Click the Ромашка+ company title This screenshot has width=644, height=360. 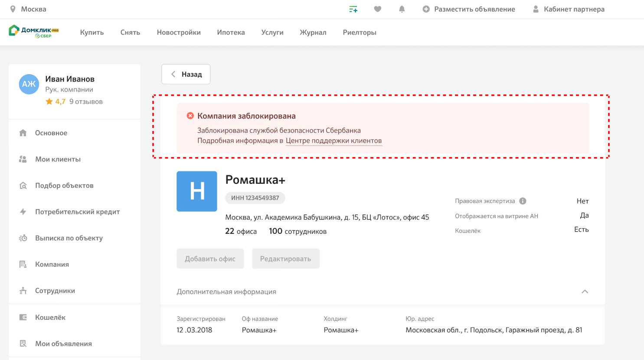pyautogui.click(x=255, y=180)
